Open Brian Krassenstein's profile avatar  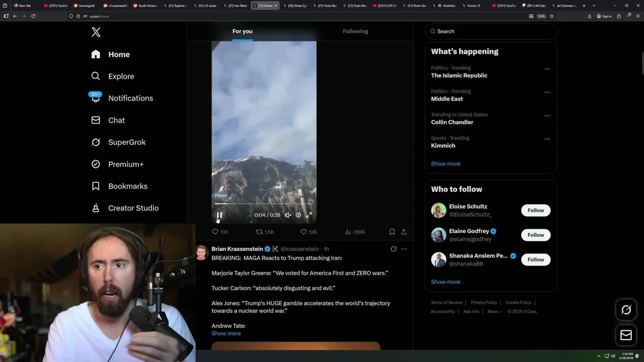pyautogui.click(x=202, y=252)
